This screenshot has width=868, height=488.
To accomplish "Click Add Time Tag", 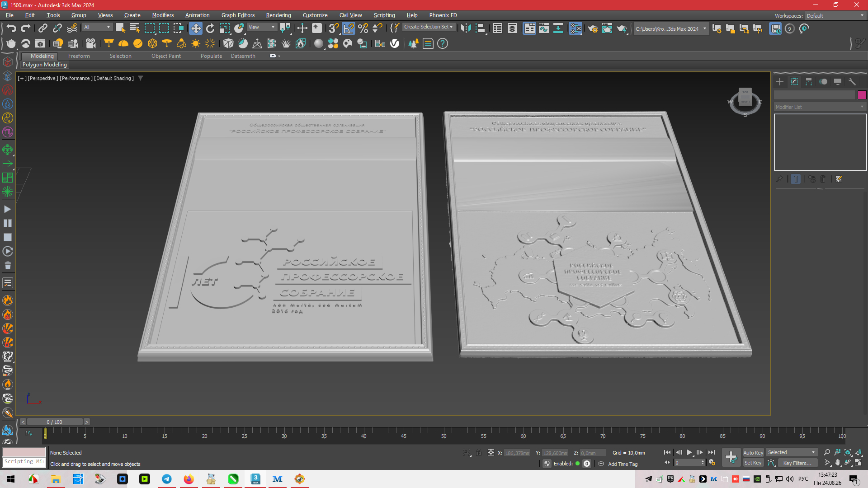I will click(x=623, y=464).
